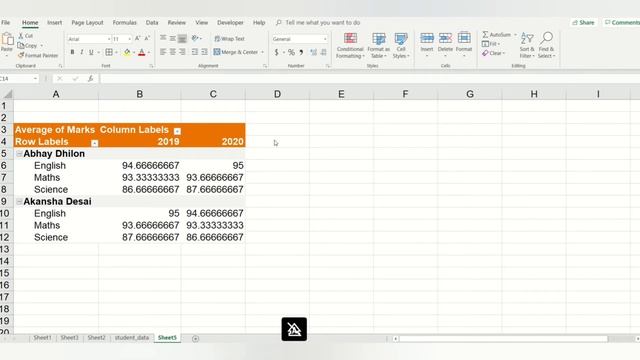Open Format as Table gallery
This screenshot has width=640, height=360.
pos(378,45)
